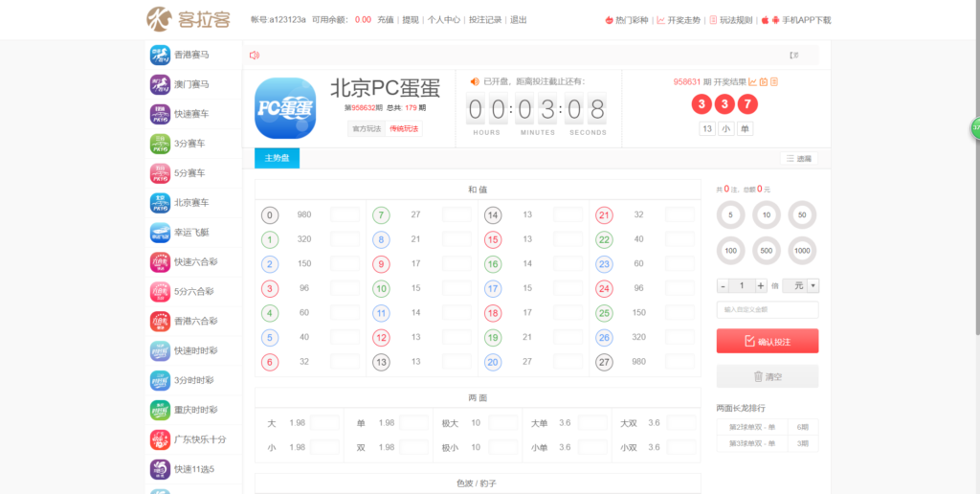
Task: Select number ball 7 in 和值
Action: tap(381, 215)
